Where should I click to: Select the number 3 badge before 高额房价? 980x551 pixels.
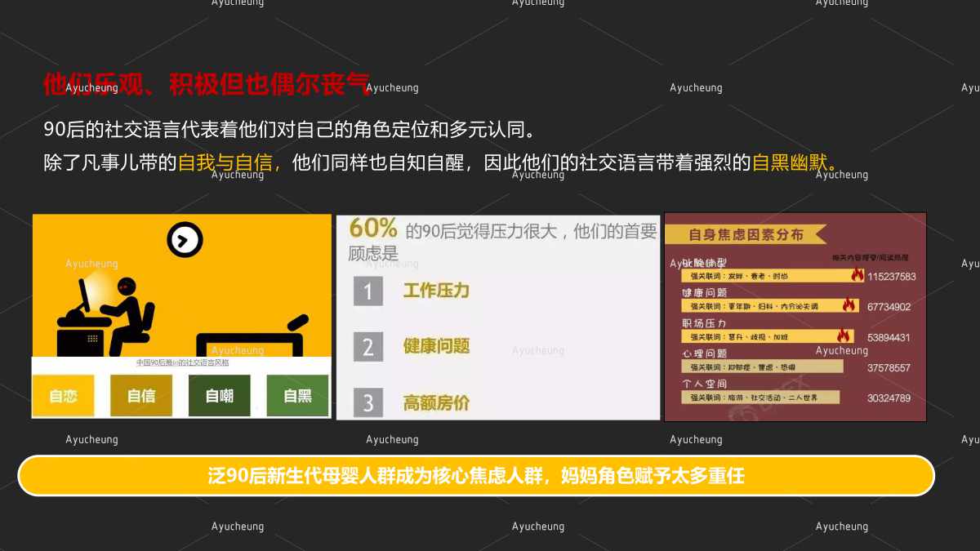pos(367,402)
